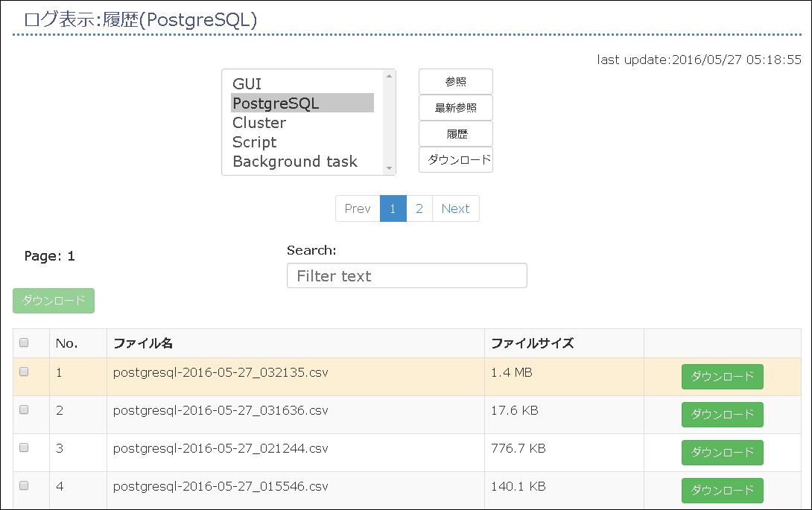Image resolution: width=812 pixels, height=510 pixels.
Task: Click the white ダウンロード button beside the list
Action: (456, 159)
